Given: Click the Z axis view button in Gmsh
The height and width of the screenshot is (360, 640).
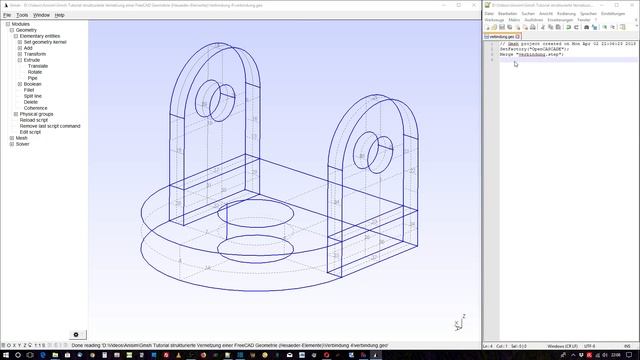Looking at the screenshot, I should (24, 345).
